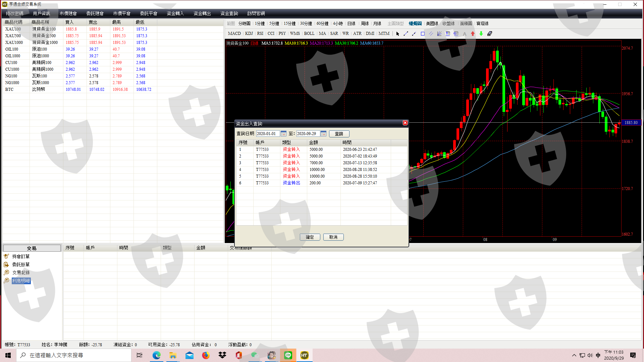Switch chart to 美國線 type
Viewport: 644px width, 362px height.
click(432, 23)
